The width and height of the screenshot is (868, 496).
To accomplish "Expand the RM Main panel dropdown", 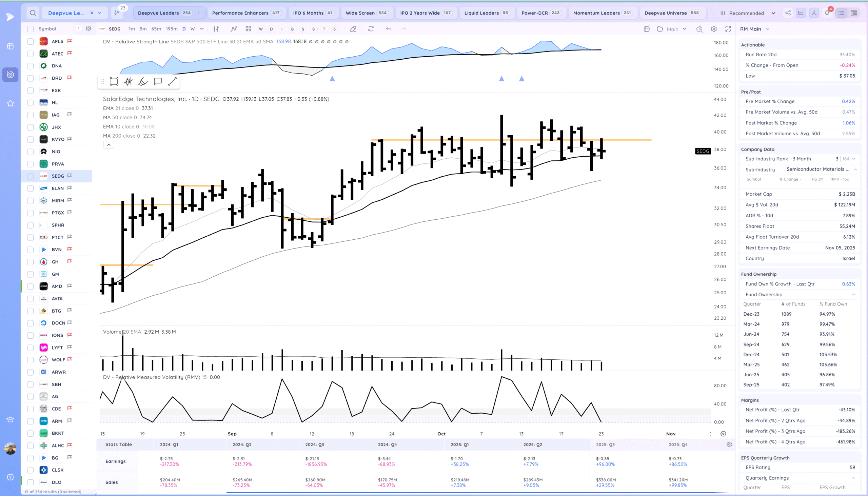I will 768,29.
